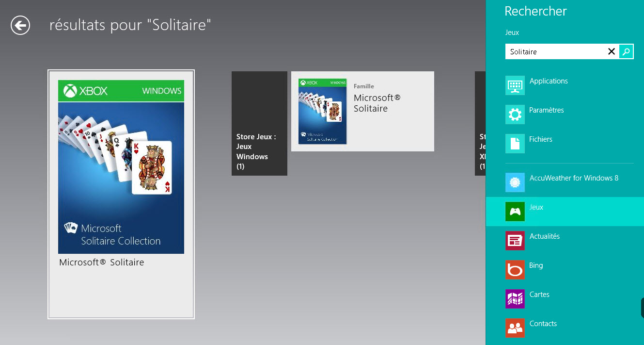The width and height of the screenshot is (644, 345).
Task: Search within Applications label
Action: point(549,81)
